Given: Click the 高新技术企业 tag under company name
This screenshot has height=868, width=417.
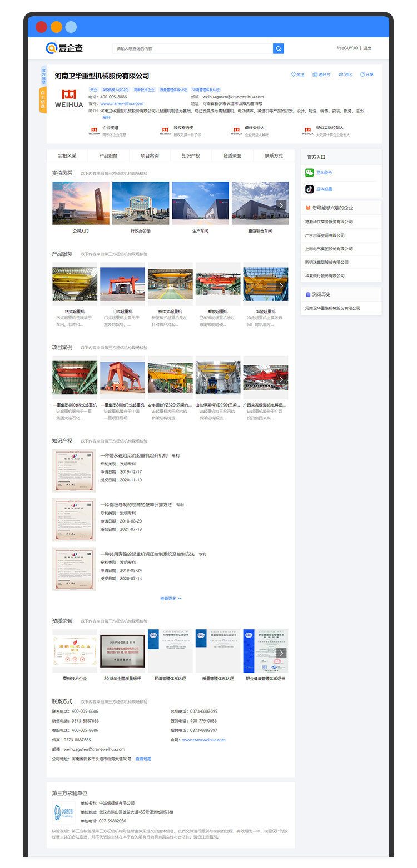Looking at the screenshot, I should [x=144, y=89].
